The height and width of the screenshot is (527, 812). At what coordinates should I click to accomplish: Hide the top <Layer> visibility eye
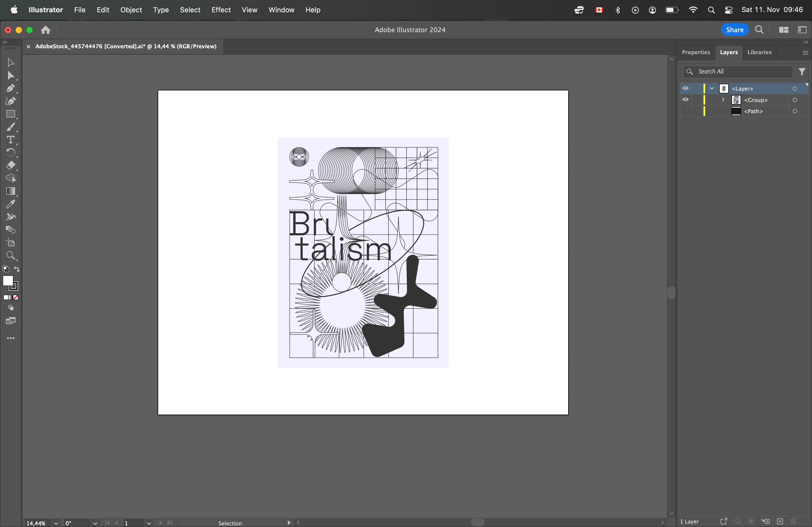tap(686, 89)
